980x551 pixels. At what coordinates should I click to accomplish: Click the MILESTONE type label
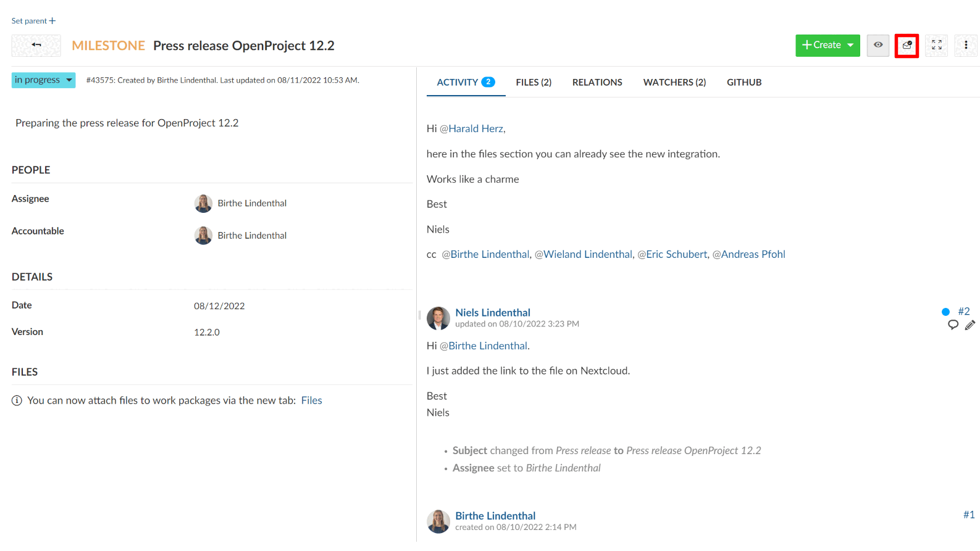(108, 46)
